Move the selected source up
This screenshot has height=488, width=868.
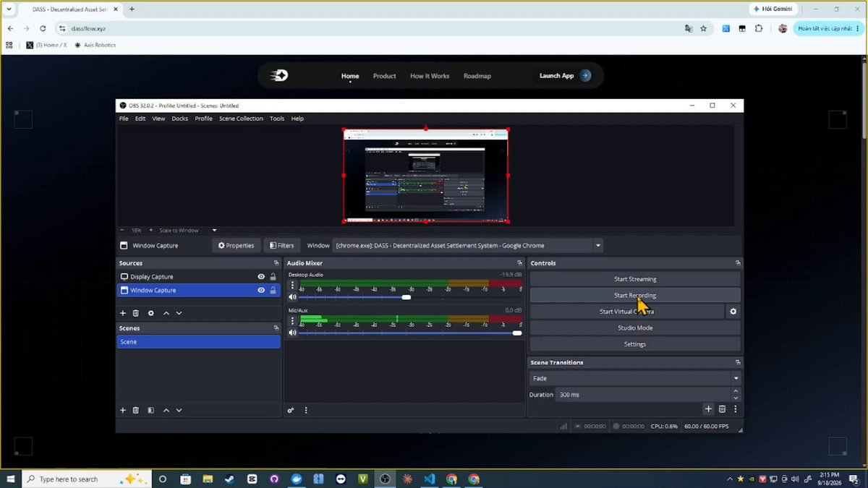click(166, 313)
